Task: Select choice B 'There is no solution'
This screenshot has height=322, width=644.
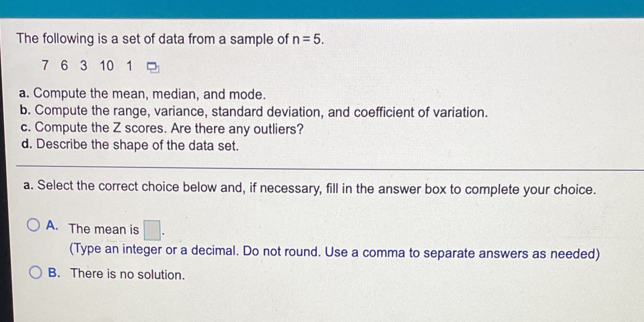Action: coord(35,272)
